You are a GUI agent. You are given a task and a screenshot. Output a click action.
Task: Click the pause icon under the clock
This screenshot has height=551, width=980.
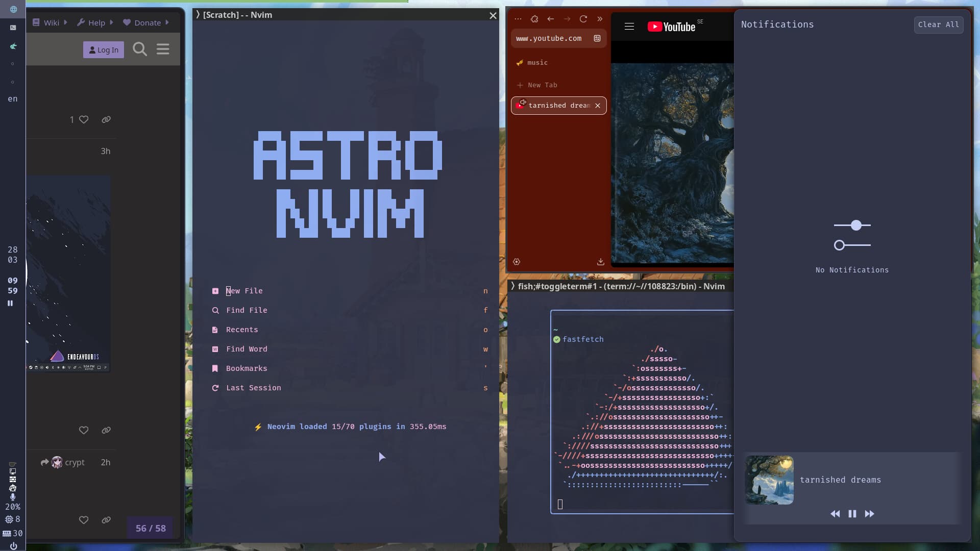tap(10, 303)
